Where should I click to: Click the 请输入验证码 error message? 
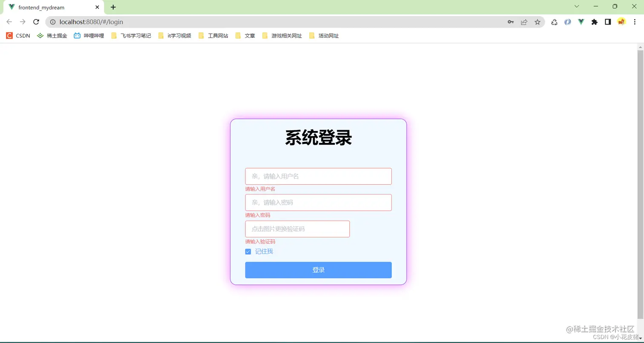[260, 242]
